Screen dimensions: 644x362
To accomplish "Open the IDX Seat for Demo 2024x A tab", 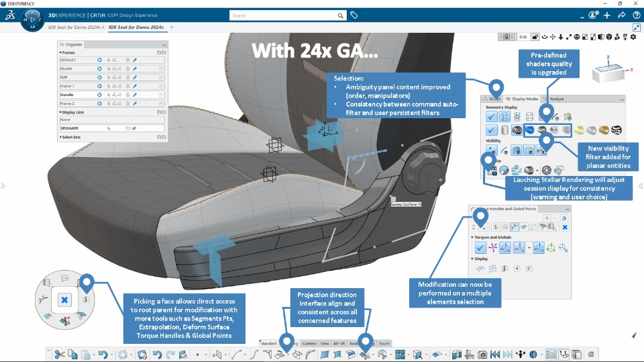I will coord(76,27).
